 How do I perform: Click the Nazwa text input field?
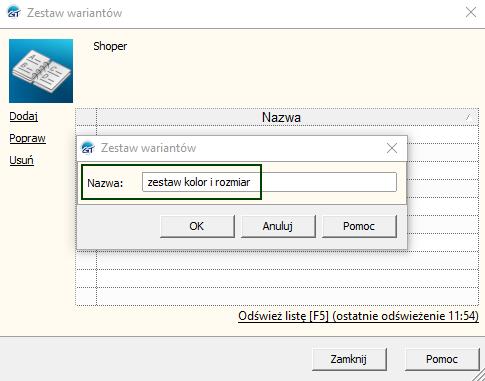tap(269, 182)
